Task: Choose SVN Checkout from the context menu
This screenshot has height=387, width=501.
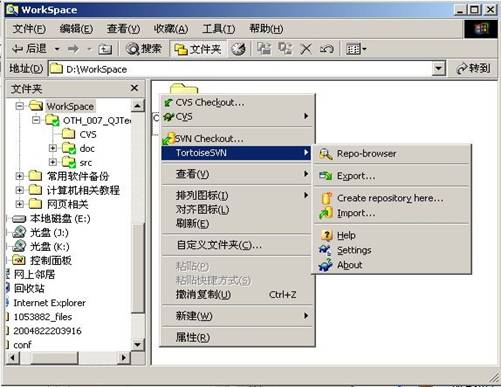Action: pos(237,138)
